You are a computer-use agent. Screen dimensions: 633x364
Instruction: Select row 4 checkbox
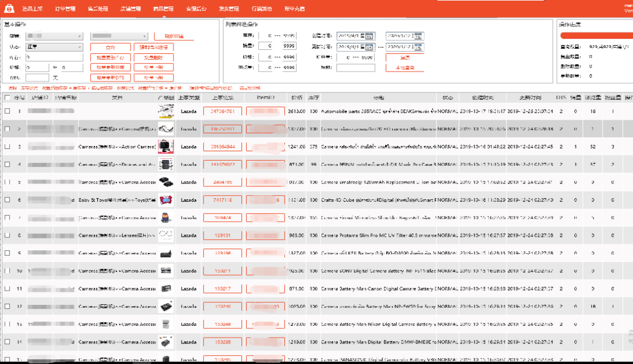tap(8, 164)
